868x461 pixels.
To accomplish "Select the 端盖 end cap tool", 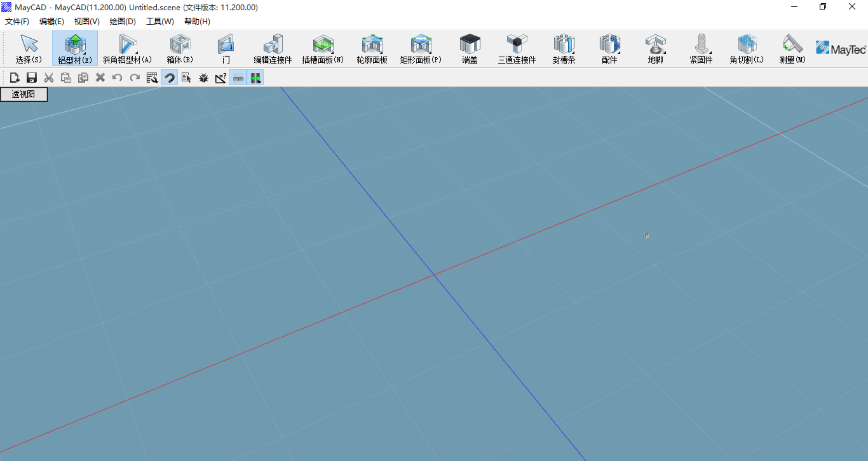I will [470, 49].
